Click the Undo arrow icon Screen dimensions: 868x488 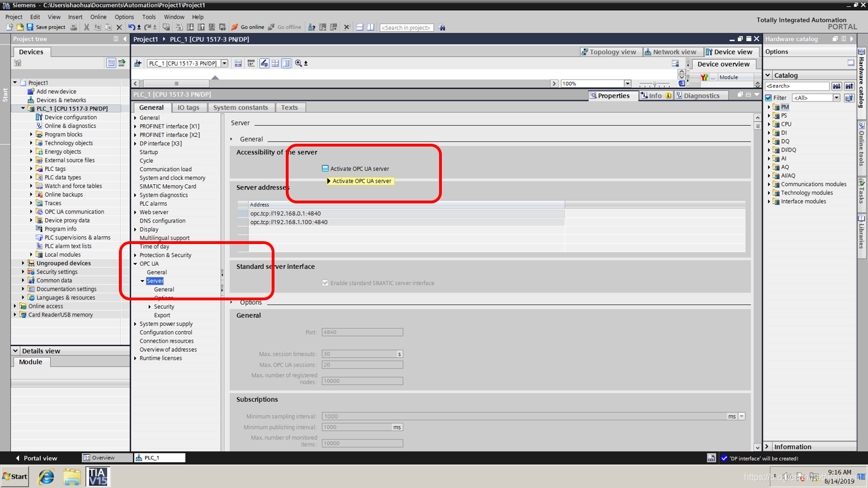click(131, 27)
